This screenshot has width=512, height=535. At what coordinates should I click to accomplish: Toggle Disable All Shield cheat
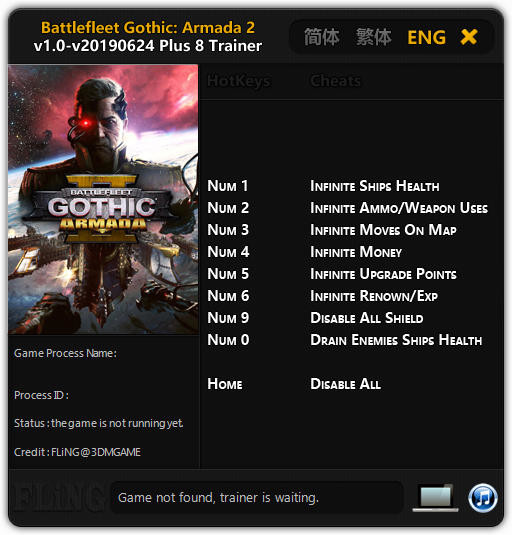pyautogui.click(x=367, y=318)
